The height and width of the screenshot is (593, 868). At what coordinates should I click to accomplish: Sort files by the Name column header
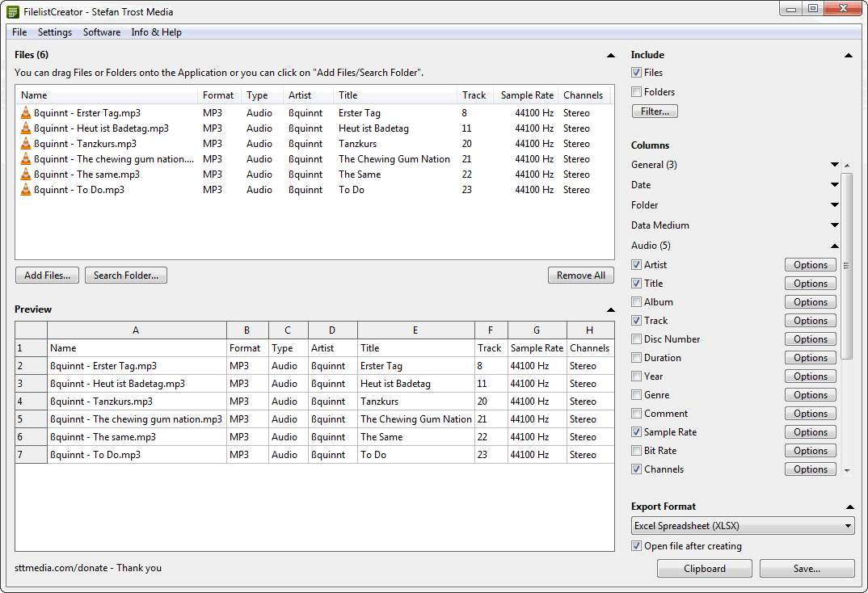pyautogui.click(x=107, y=95)
